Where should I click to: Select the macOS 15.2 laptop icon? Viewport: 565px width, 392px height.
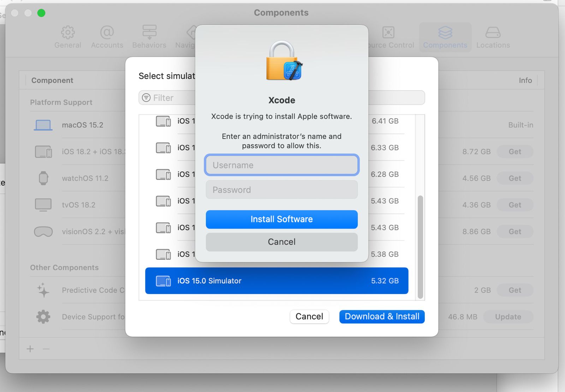click(x=43, y=125)
